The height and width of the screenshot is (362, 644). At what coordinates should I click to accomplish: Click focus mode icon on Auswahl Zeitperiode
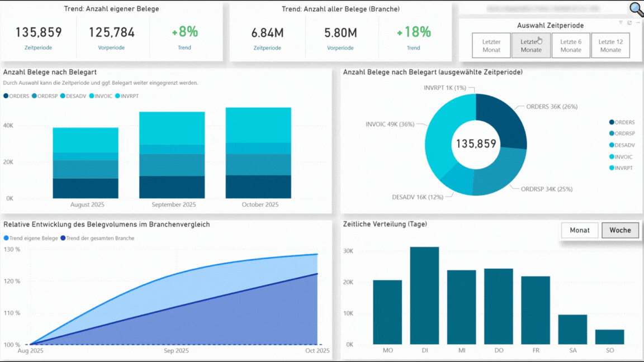[629, 23]
